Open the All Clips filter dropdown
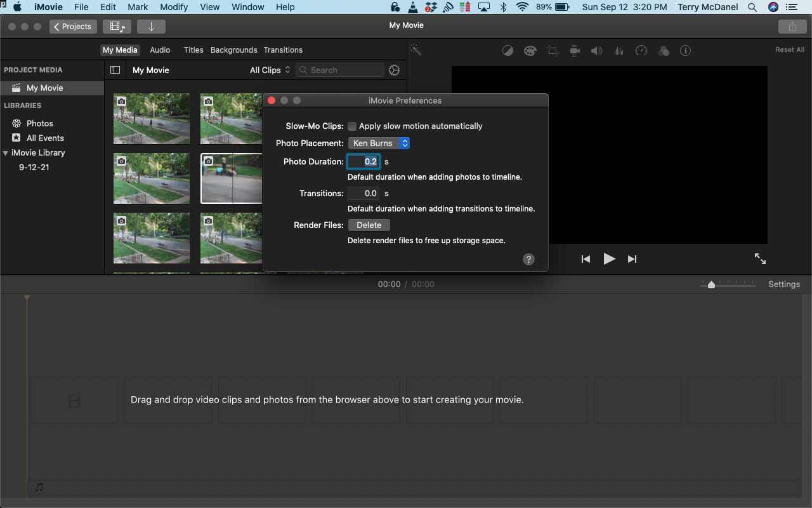 [270, 70]
